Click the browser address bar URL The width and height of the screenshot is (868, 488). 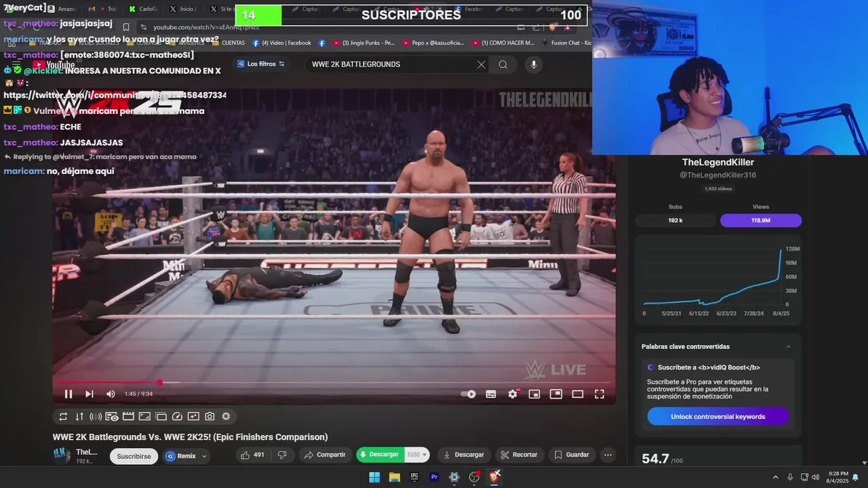[206, 27]
